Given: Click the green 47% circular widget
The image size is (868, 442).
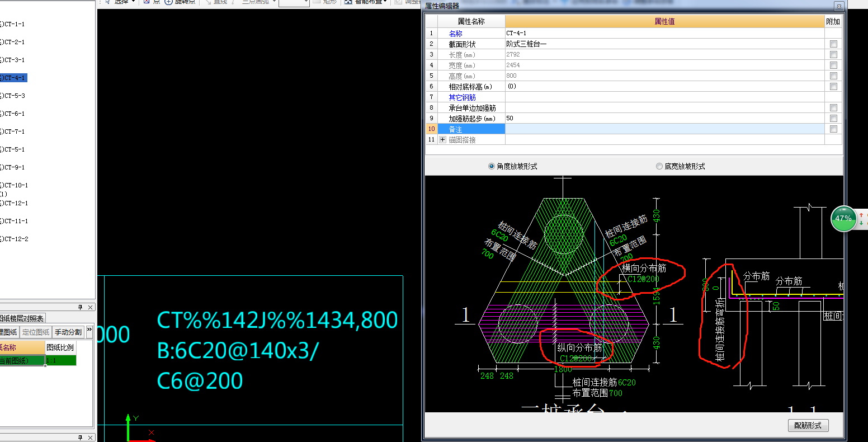Looking at the screenshot, I should [x=844, y=219].
